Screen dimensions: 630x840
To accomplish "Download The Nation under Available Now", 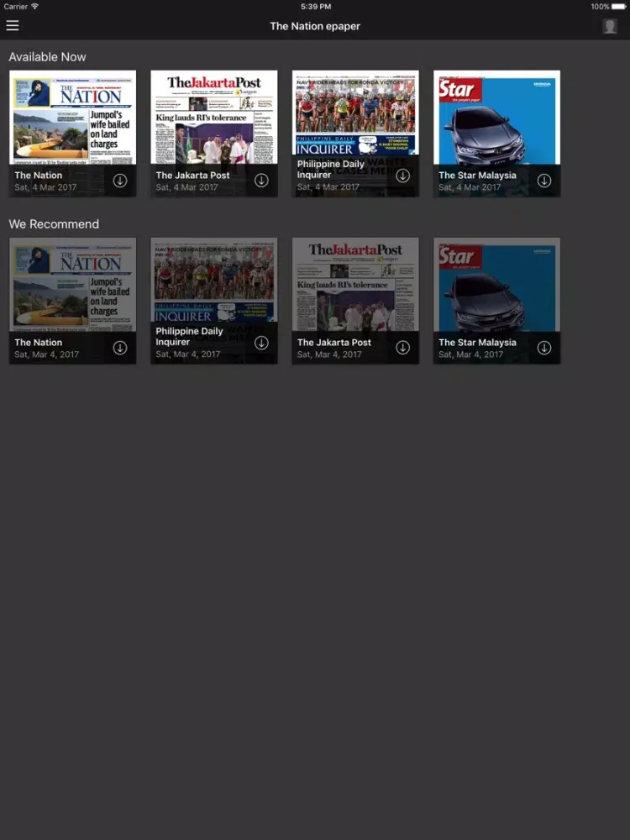I will 120,181.
